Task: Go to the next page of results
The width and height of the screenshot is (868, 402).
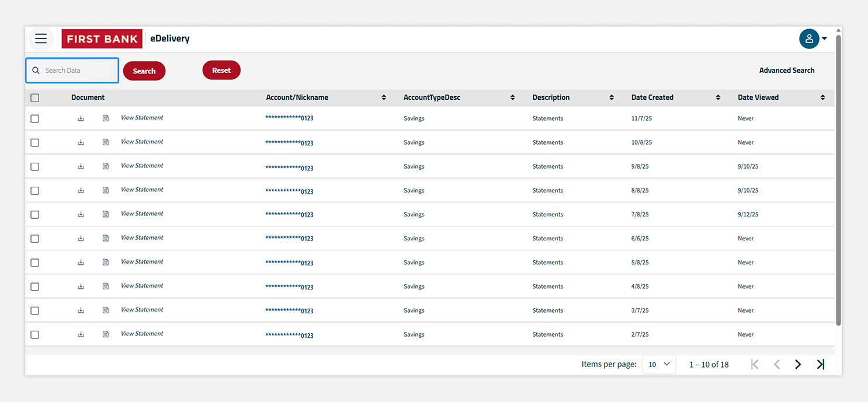Action: click(x=798, y=364)
